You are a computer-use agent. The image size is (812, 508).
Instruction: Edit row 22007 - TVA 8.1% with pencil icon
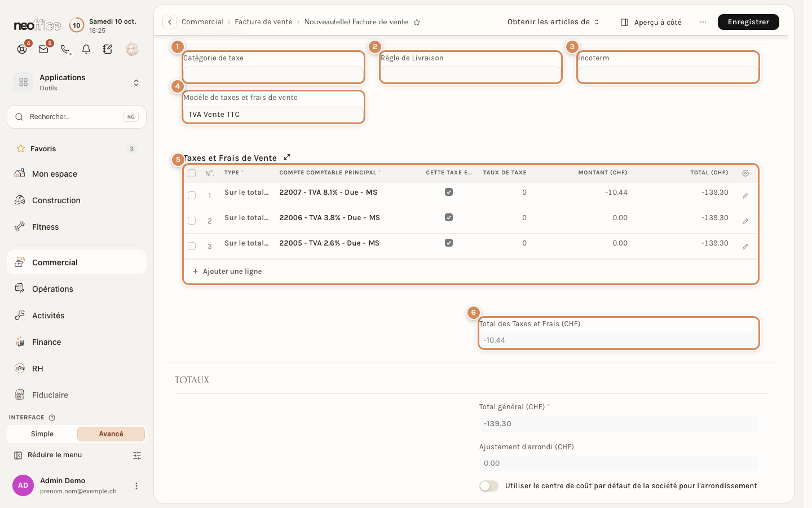pos(745,196)
